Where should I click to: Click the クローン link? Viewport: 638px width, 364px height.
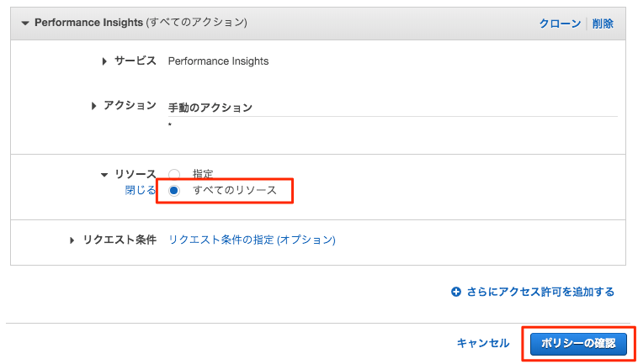pos(560,24)
